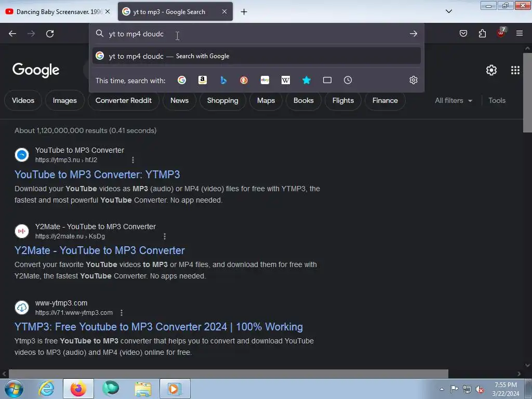Viewport: 532px width, 399px height.
Task: Search in bookmarks star icon
Action: [307, 80]
